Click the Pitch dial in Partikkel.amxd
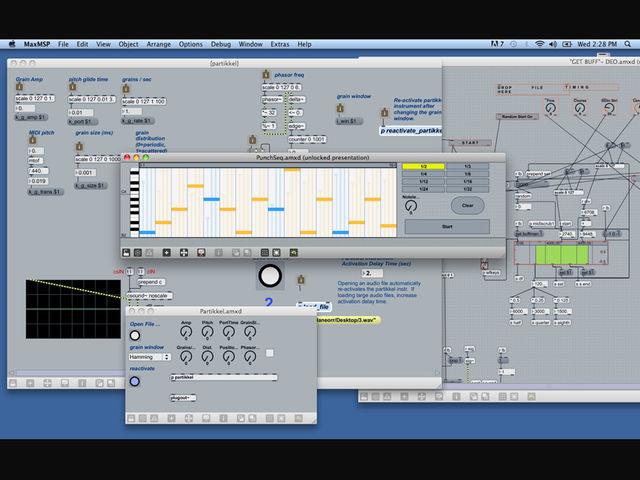 (207, 332)
